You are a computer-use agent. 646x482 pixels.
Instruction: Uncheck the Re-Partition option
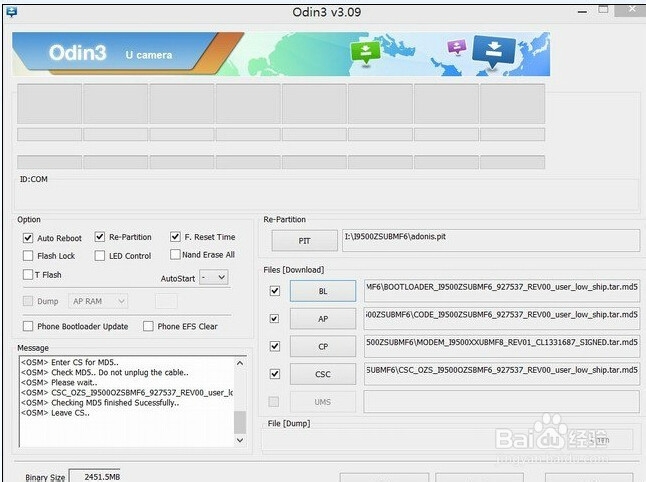(100, 237)
